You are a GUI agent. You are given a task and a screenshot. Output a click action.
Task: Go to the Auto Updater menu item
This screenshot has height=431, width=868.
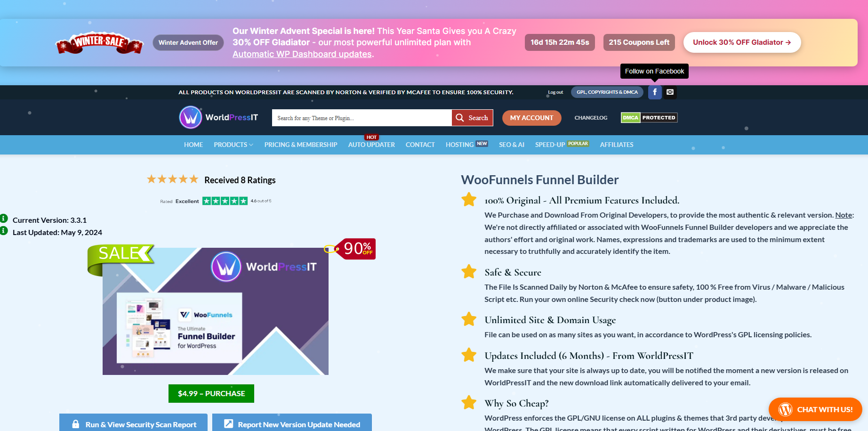(371, 145)
